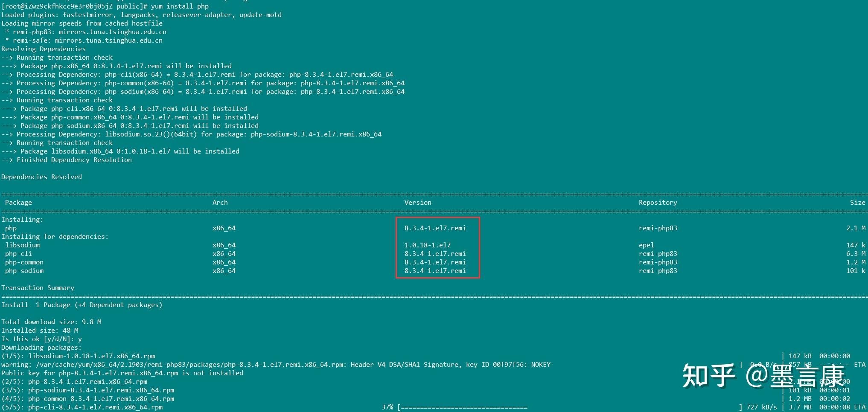Click the Zhihu watermark logo
The width and height of the screenshot is (868, 412).
tap(708, 375)
